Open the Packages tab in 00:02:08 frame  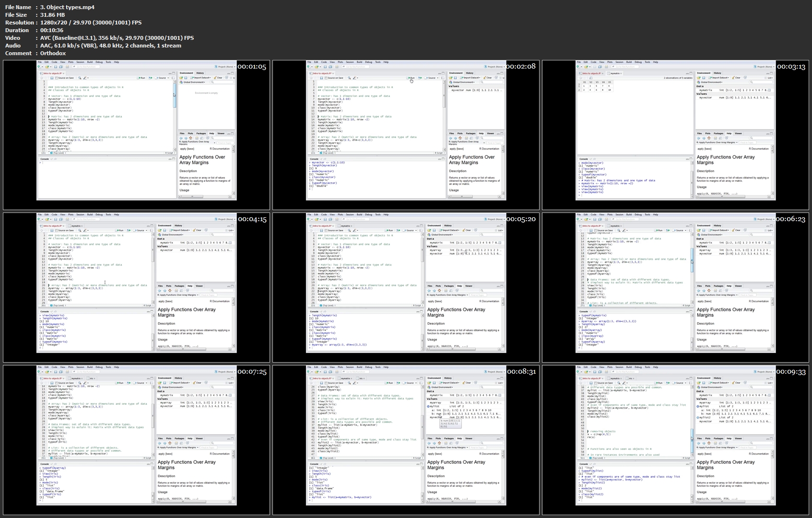[x=471, y=133]
